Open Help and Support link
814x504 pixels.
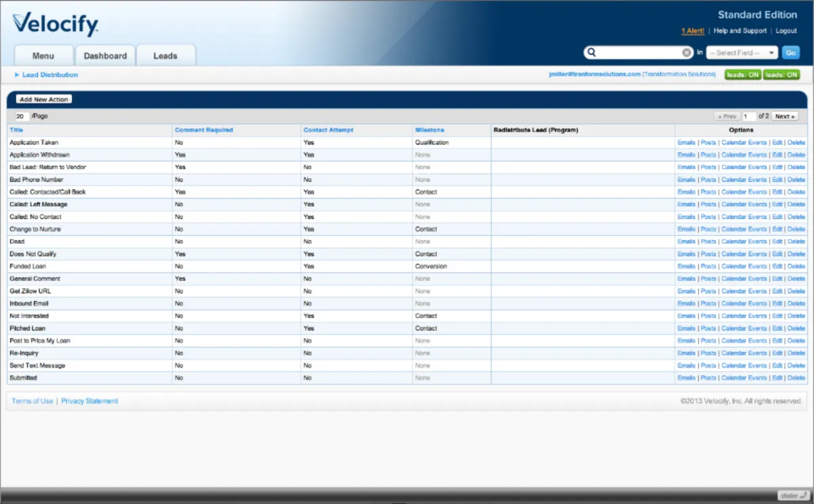(740, 31)
